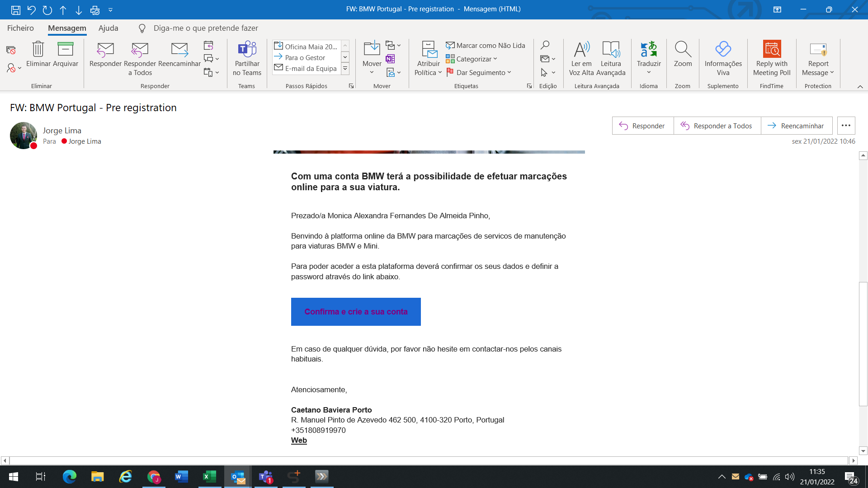Apply the E-mail da Equipa quick step
This screenshot has width=868, height=488.
coord(306,68)
